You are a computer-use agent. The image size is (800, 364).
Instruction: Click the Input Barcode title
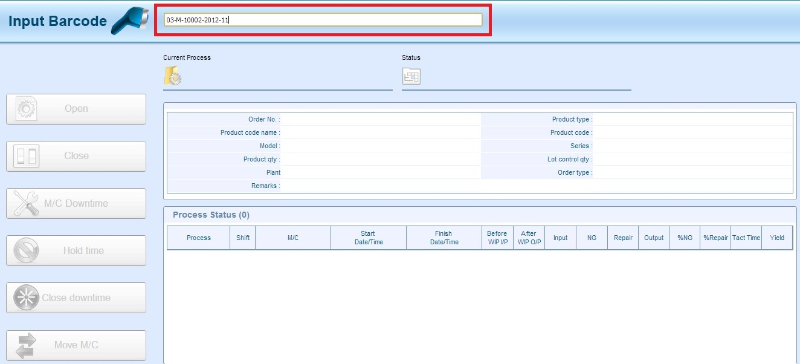tap(58, 21)
